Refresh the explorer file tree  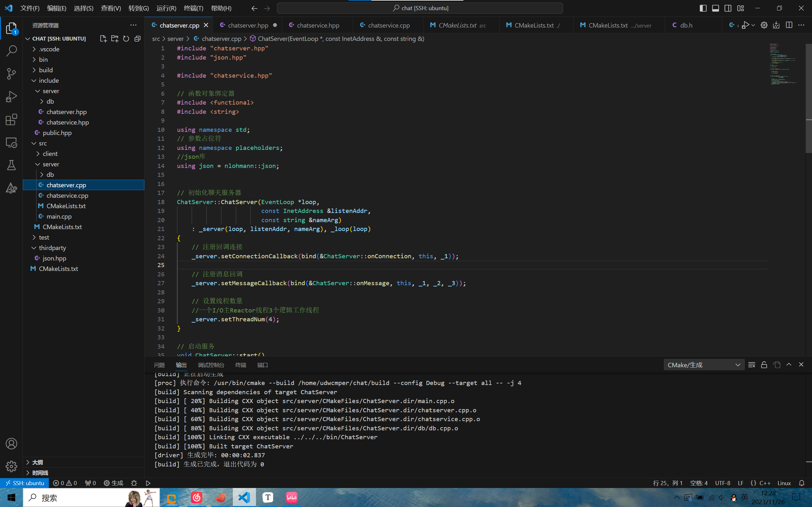point(126,39)
